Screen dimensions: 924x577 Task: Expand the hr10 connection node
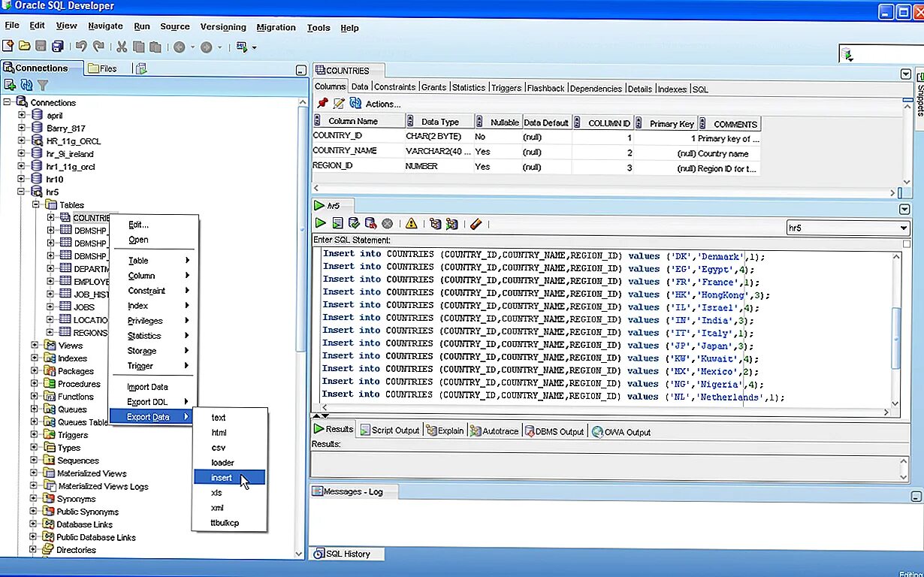coord(22,179)
